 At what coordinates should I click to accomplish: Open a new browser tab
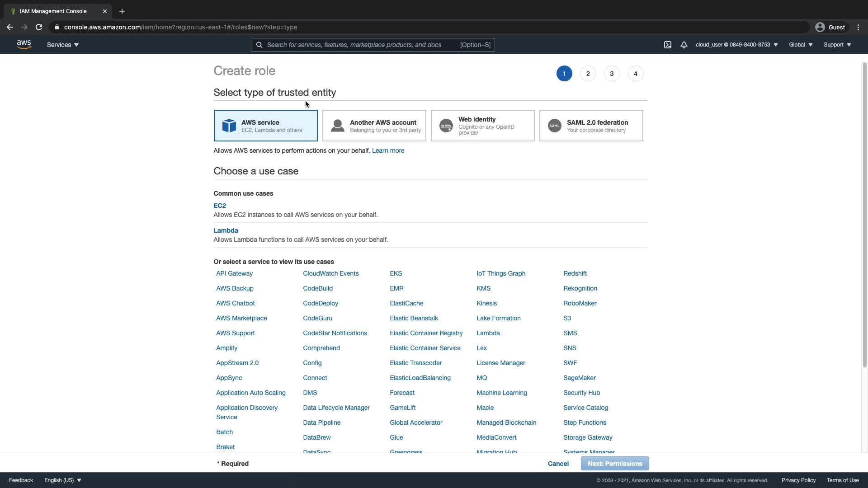pyautogui.click(x=122, y=11)
